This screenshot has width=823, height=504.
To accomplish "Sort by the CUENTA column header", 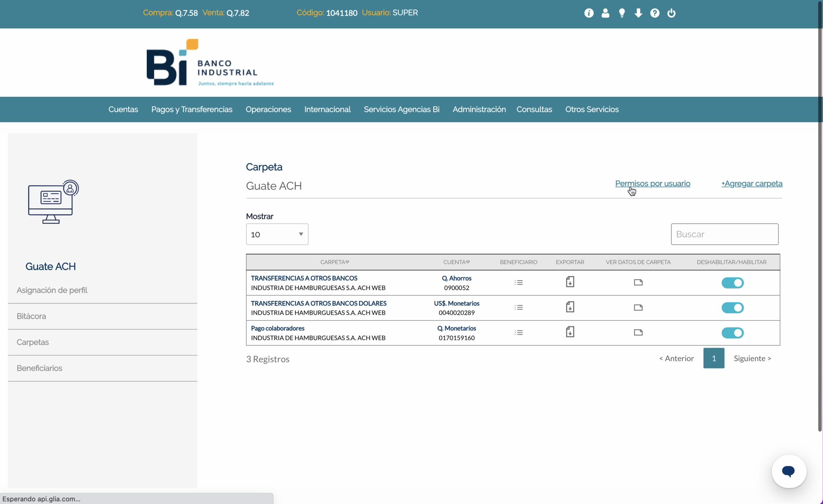I will (x=456, y=262).
